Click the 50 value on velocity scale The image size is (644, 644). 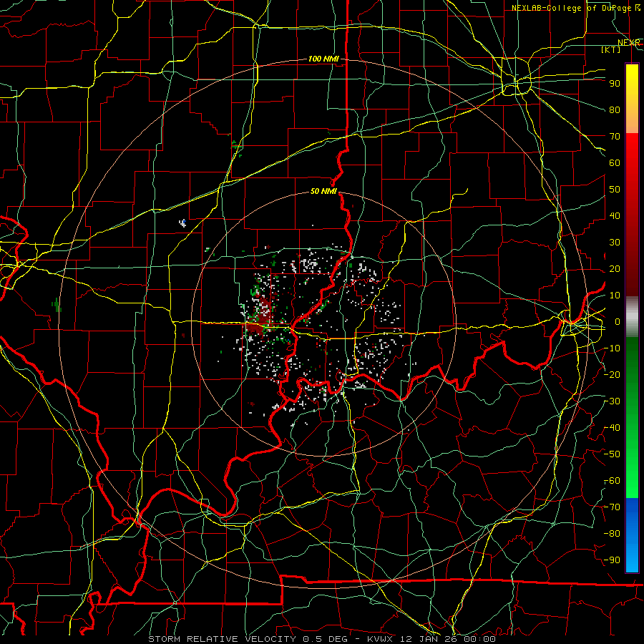pos(615,190)
